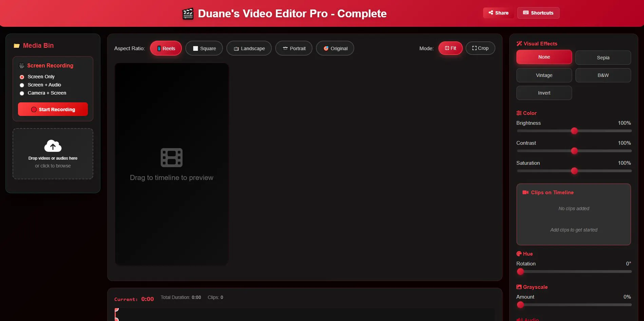
Task: Click the cloud upload icon
Action: pyautogui.click(x=53, y=146)
